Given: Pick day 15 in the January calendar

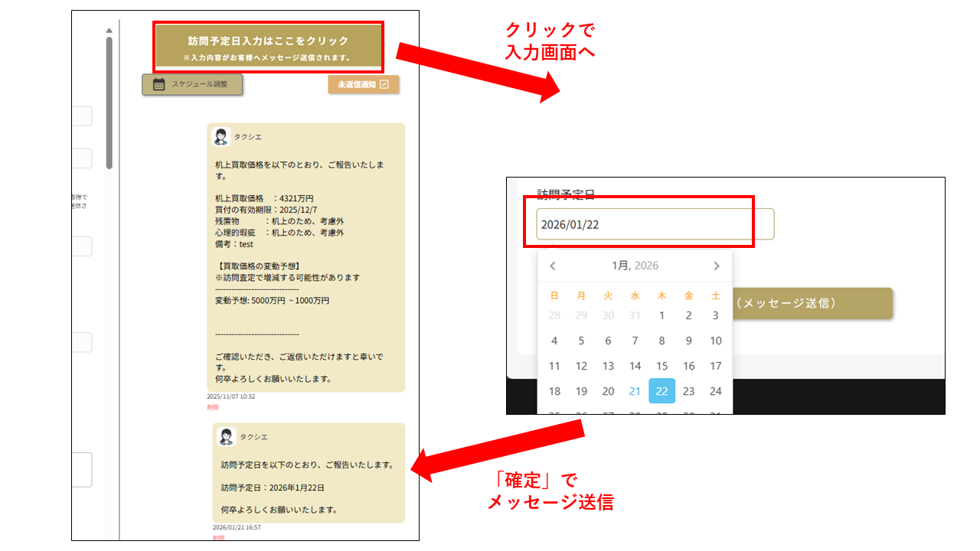Looking at the screenshot, I should coord(661,366).
